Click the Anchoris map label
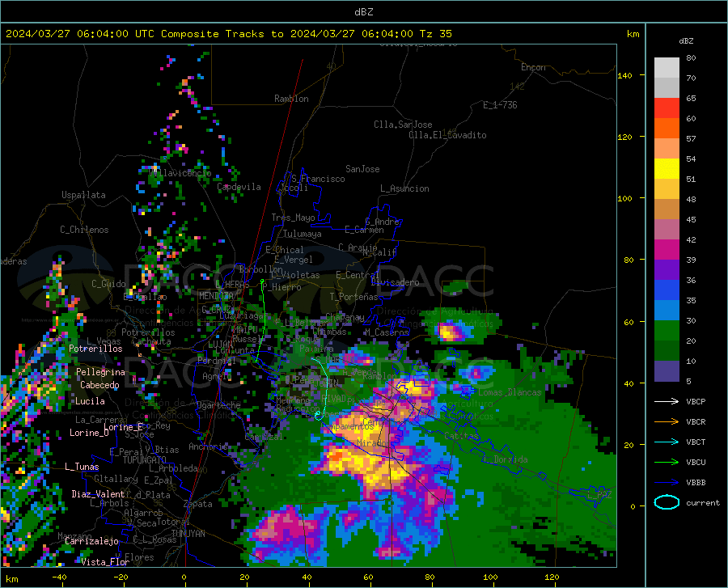Screen dimensions: 728x588 [208, 446]
